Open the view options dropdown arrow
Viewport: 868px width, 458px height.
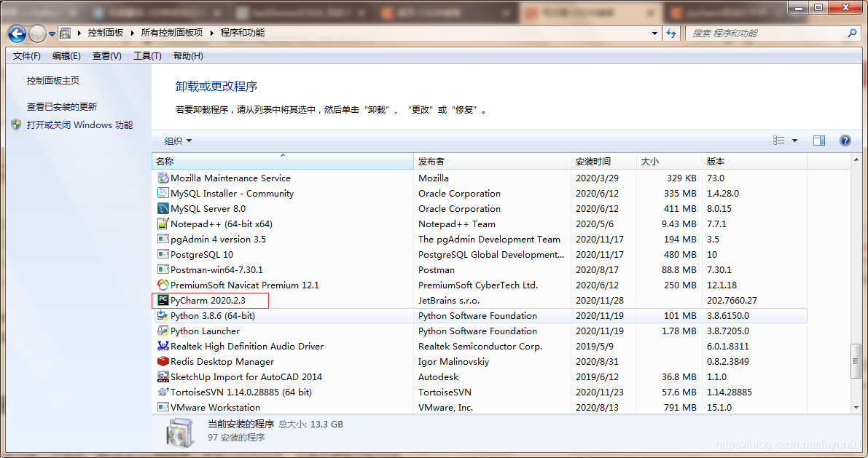(795, 141)
